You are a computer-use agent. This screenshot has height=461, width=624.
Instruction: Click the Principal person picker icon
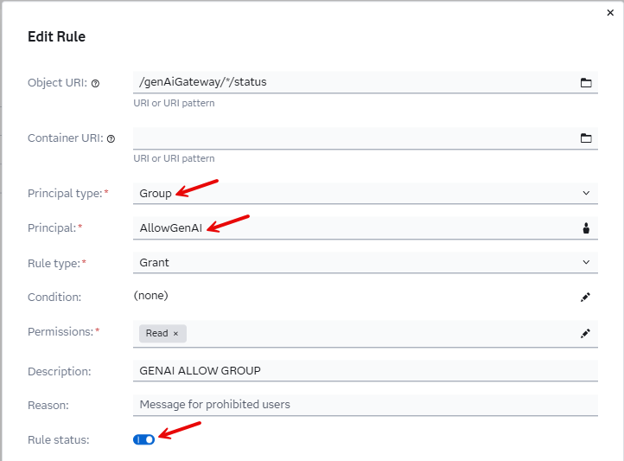tap(586, 228)
